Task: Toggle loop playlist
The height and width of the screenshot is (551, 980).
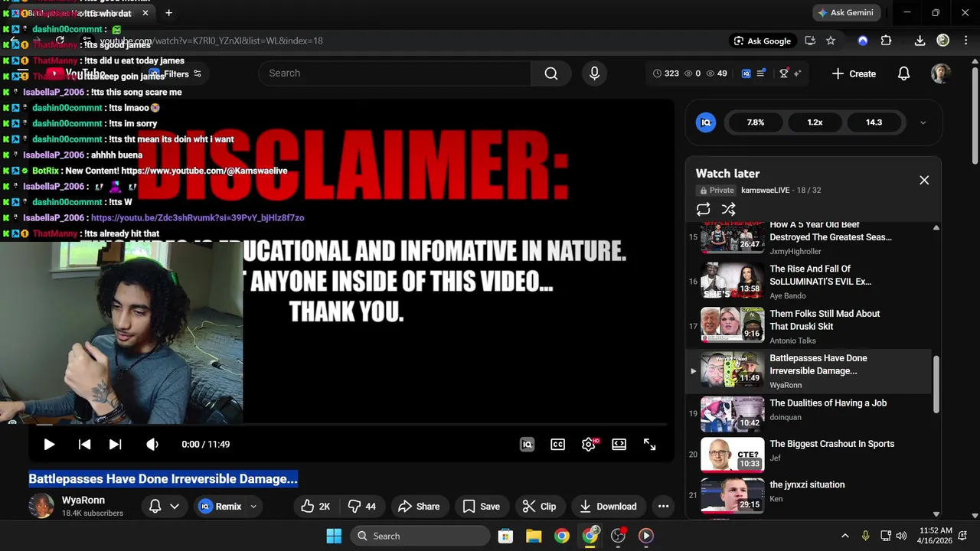Action: coord(703,209)
